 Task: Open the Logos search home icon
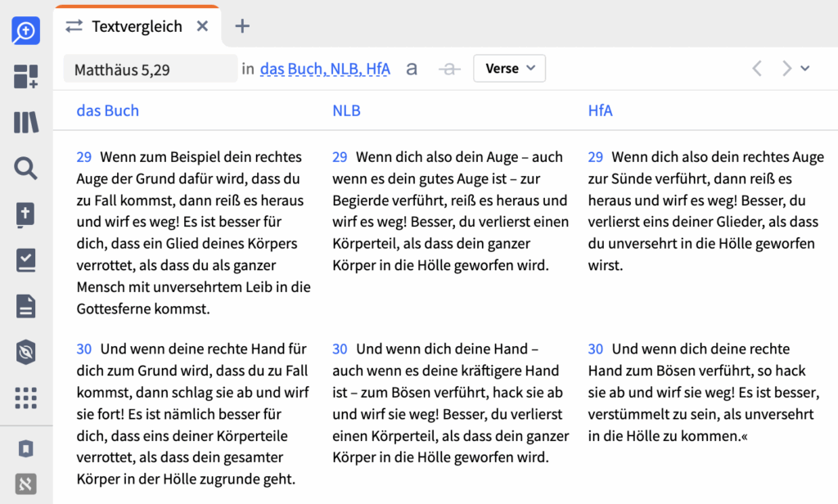(25, 31)
